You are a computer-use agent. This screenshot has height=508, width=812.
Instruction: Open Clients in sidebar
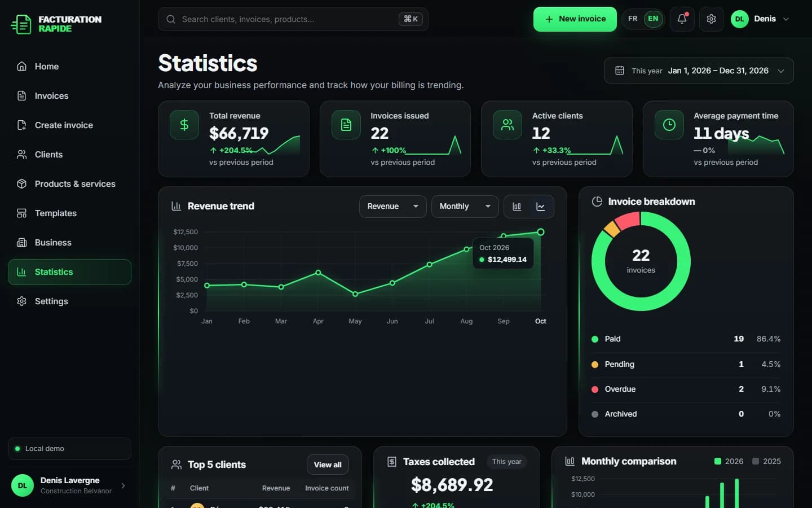[x=69, y=155]
